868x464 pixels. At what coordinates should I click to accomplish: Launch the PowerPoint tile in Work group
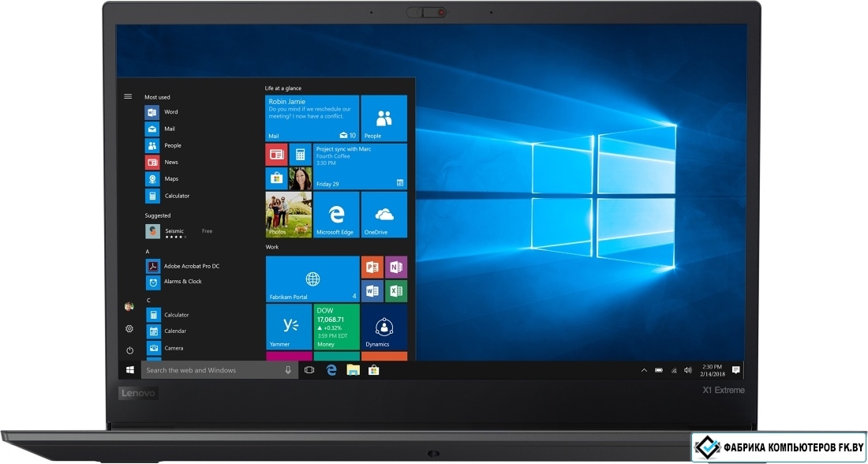(x=372, y=268)
